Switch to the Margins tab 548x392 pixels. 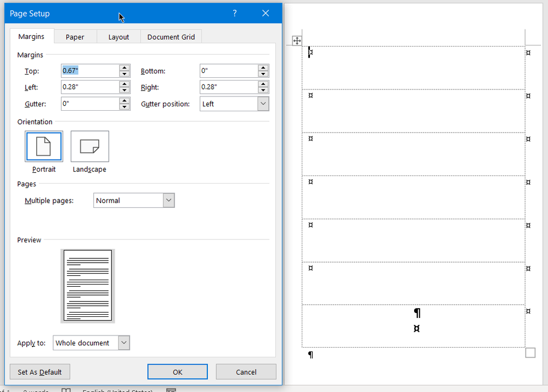[x=31, y=36]
